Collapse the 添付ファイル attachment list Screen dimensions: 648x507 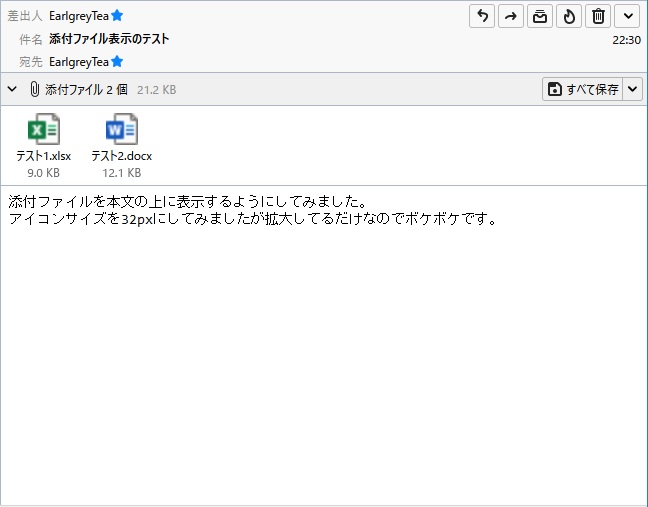point(12,89)
